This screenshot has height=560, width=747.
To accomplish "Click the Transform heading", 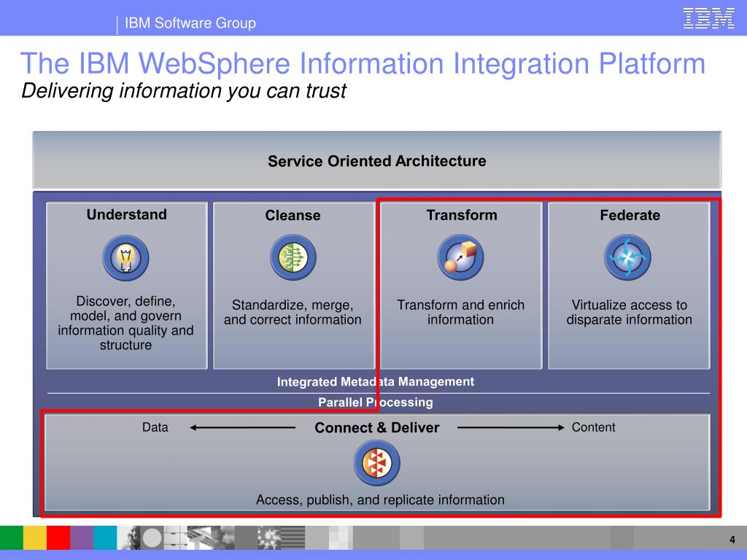I will pos(462,215).
